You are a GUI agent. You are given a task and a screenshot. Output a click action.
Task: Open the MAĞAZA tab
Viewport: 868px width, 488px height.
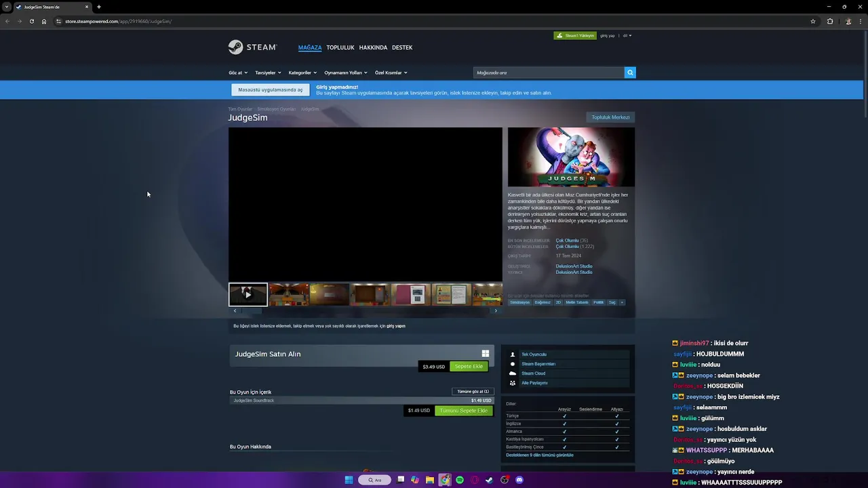click(310, 47)
